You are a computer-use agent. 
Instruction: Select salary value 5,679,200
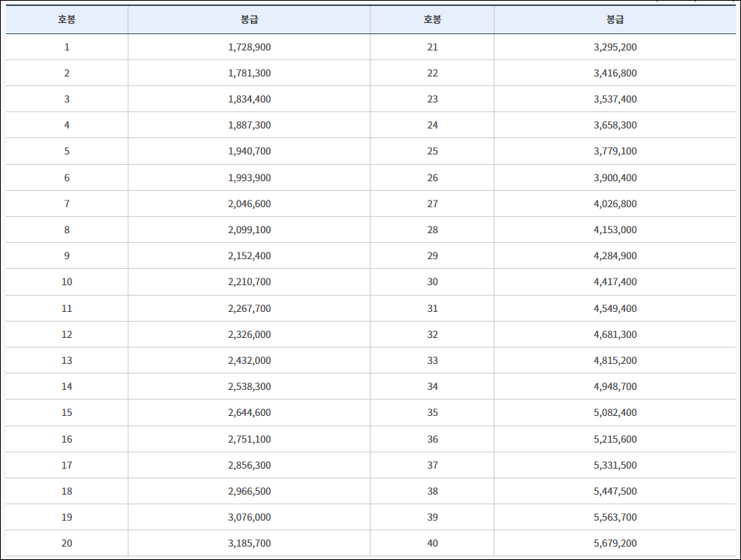[x=615, y=544]
